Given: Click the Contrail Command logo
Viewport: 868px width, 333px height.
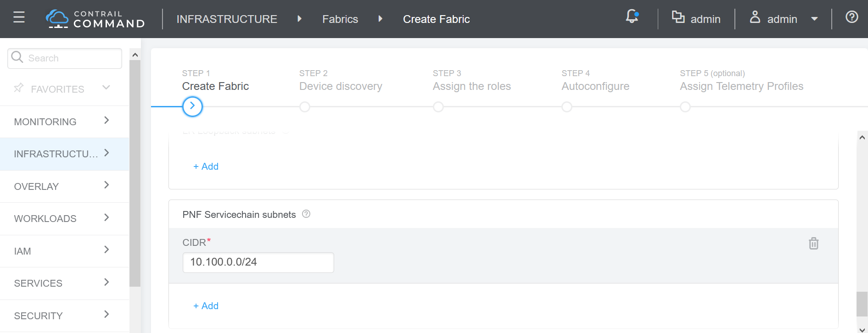Looking at the screenshot, I should tap(95, 19).
